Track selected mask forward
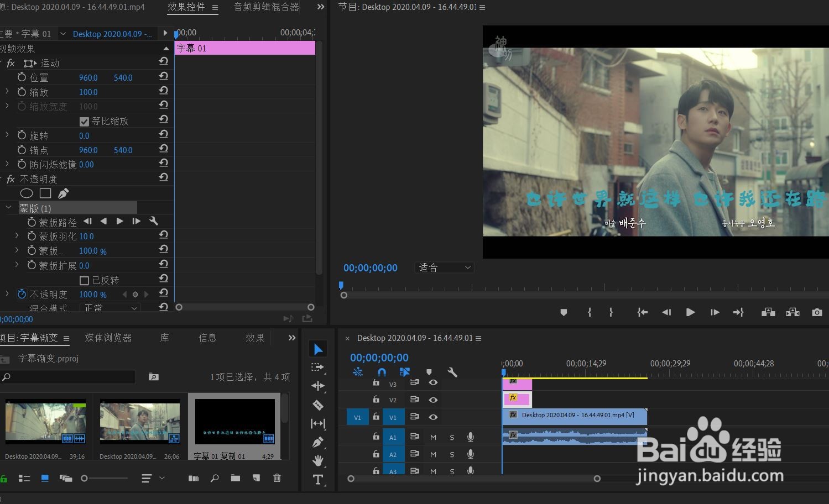This screenshot has height=504, width=829. tap(119, 221)
